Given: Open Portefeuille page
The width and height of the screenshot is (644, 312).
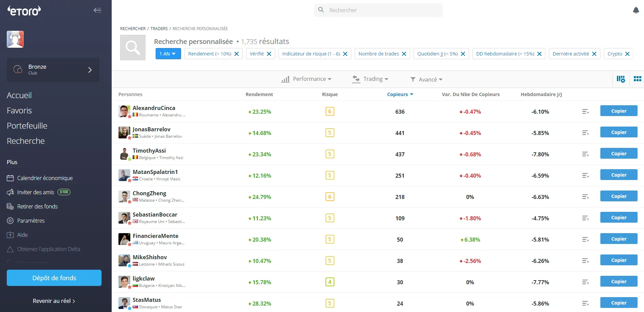Looking at the screenshot, I should 27,126.
